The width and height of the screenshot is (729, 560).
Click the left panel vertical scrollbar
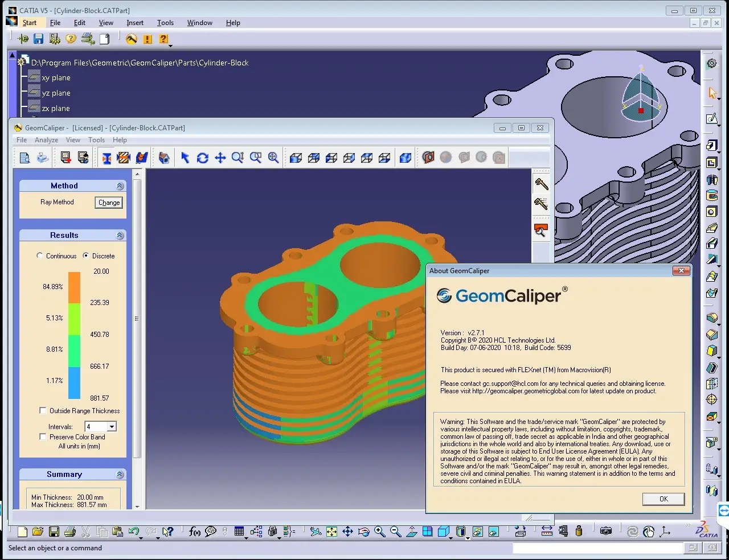[137, 318]
